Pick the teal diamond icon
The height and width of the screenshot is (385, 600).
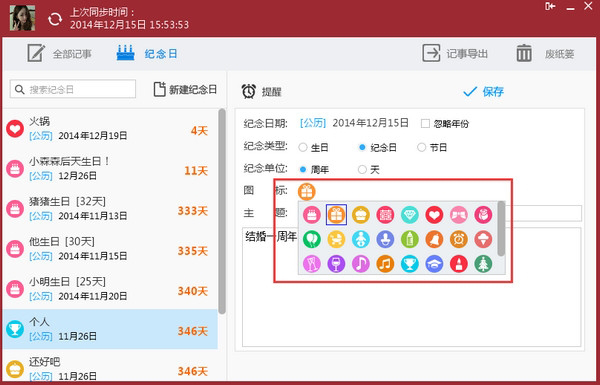tap(410, 215)
